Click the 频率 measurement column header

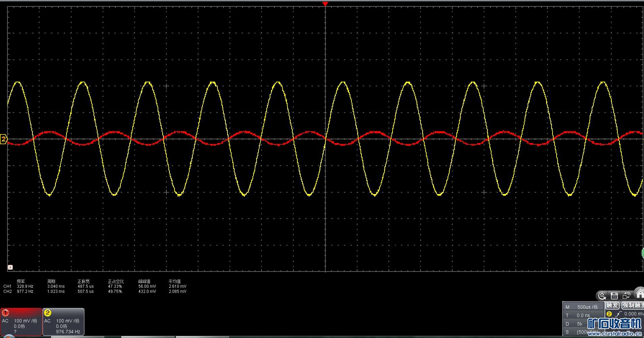(21, 281)
